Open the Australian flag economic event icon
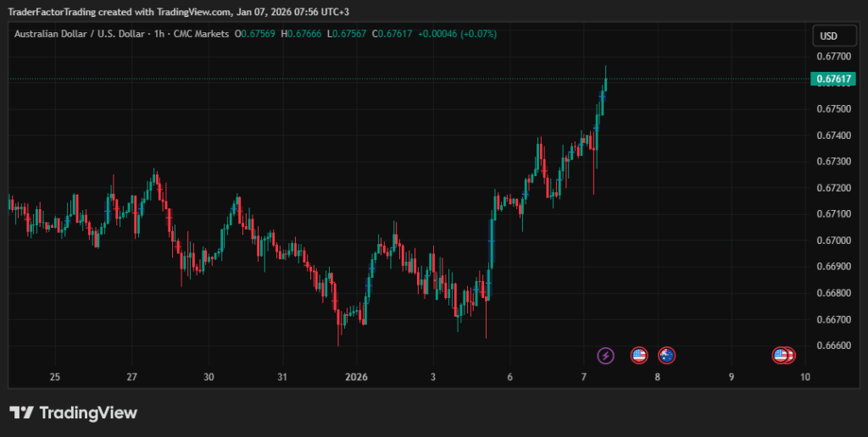Viewport: 868px width, 437px height. pos(666,355)
